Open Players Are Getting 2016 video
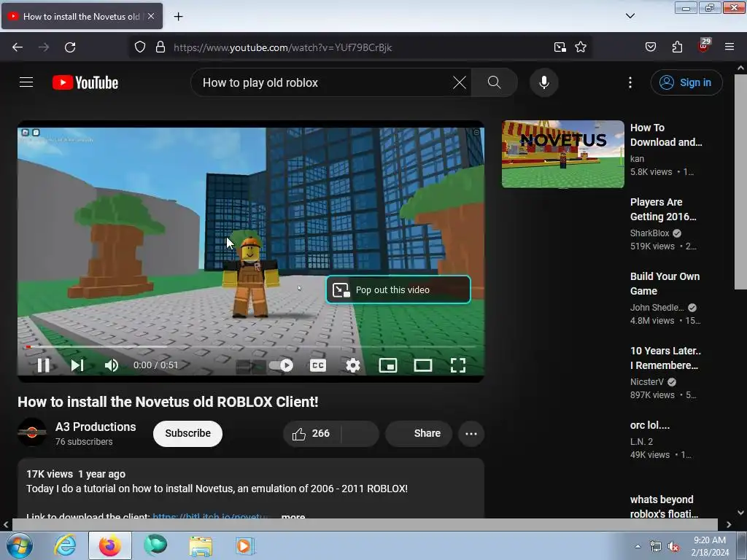 (663, 209)
